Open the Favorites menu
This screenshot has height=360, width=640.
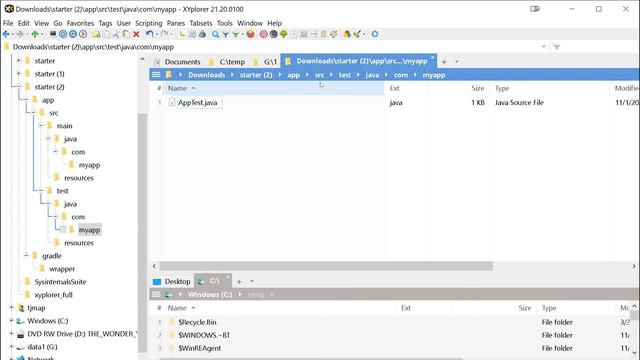click(80, 23)
